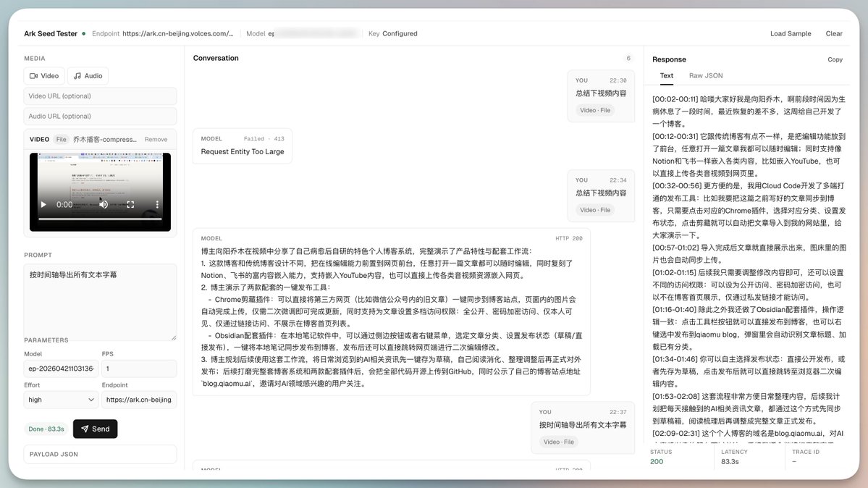Viewport: 868px width, 488px height.
Task: Copy the response output
Action: pyautogui.click(x=835, y=59)
